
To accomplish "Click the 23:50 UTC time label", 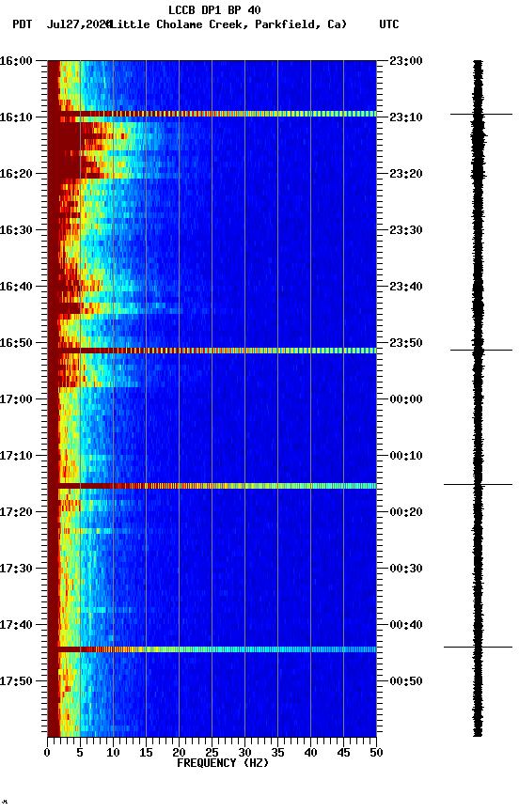I will click(406, 343).
